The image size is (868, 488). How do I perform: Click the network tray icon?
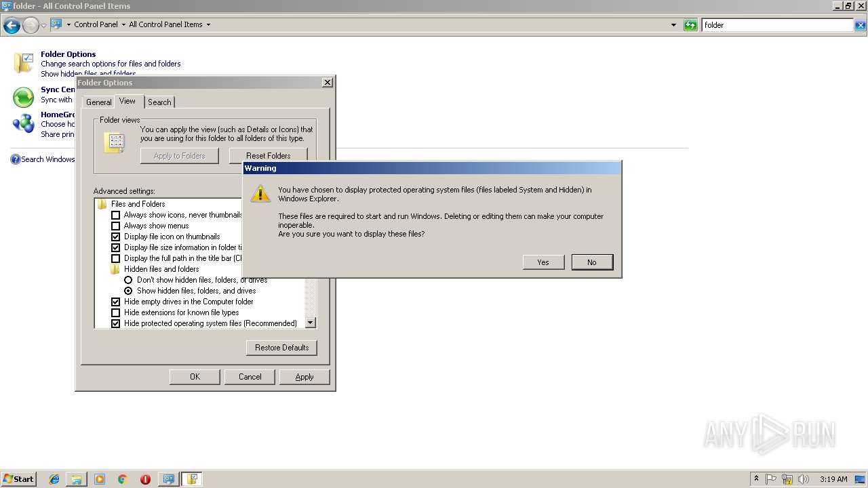[787, 479]
